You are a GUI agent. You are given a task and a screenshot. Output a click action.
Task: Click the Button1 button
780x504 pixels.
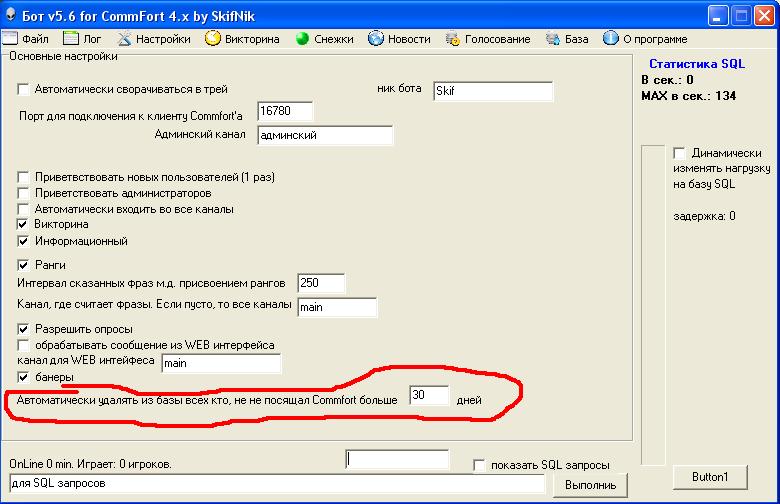tap(710, 477)
